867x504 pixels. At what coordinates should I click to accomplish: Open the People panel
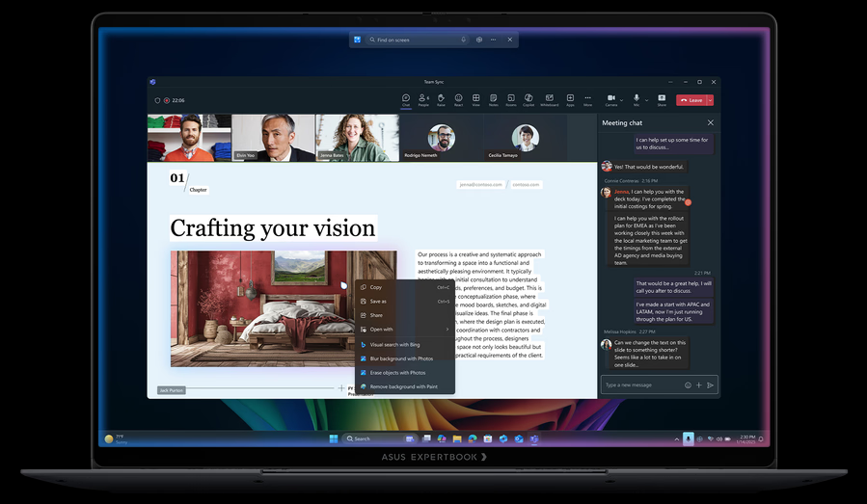point(423,98)
